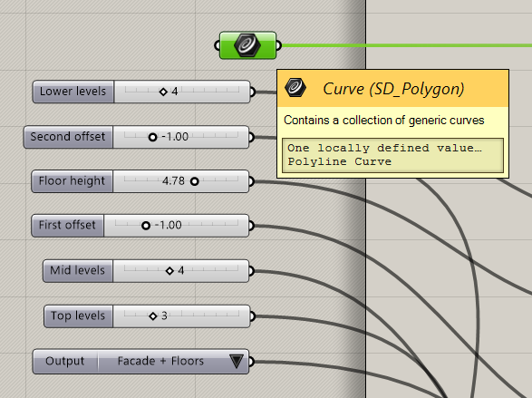Open the Output value list dropdown arrow
The width and height of the screenshot is (532, 398).
click(x=237, y=362)
